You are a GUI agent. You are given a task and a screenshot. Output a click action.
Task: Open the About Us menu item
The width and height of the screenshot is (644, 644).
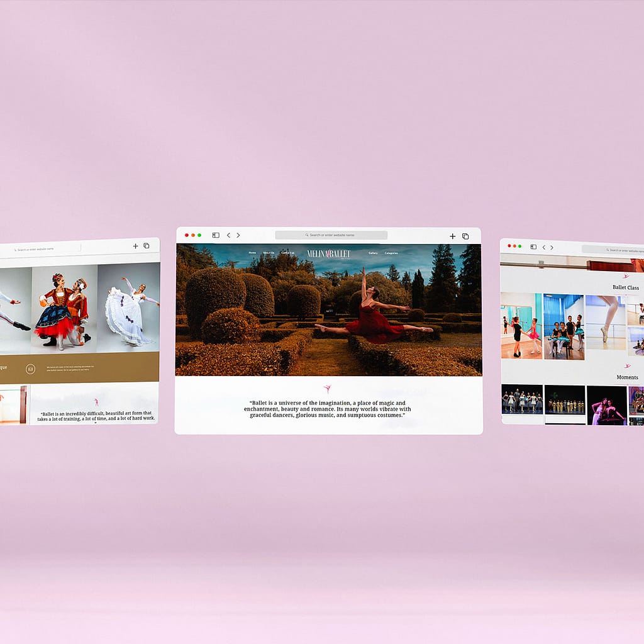click(x=269, y=253)
